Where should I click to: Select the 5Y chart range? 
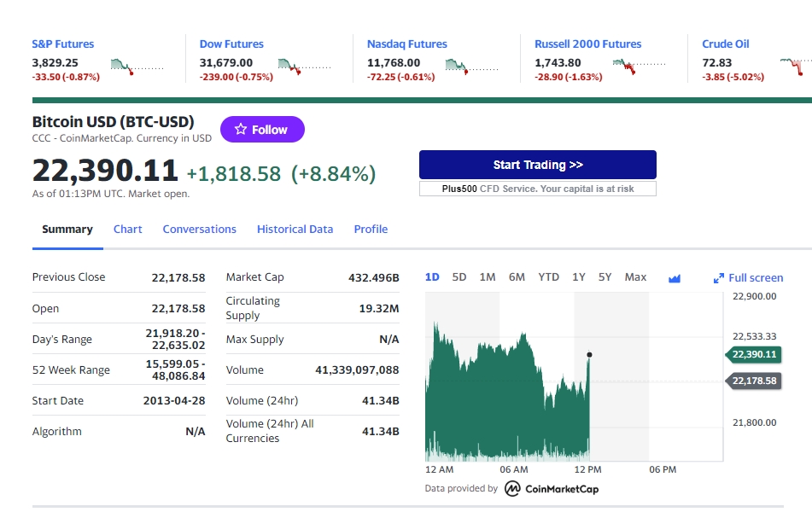[605, 277]
